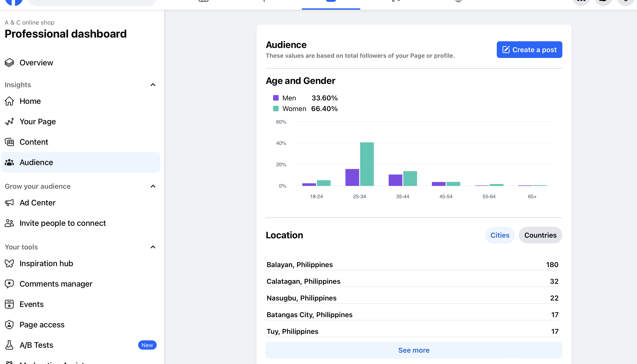Click the Home house icon
The image size is (637, 364).
[9, 101]
